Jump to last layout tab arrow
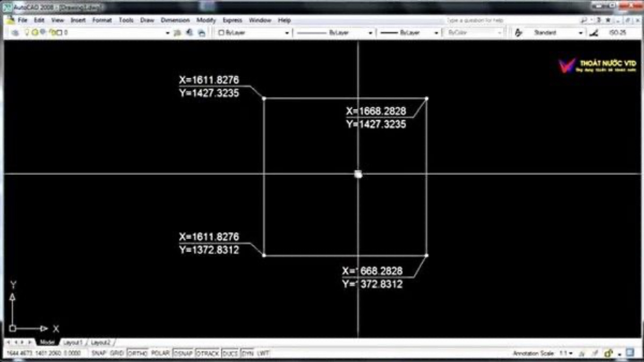The height and width of the screenshot is (362, 644). click(30, 342)
